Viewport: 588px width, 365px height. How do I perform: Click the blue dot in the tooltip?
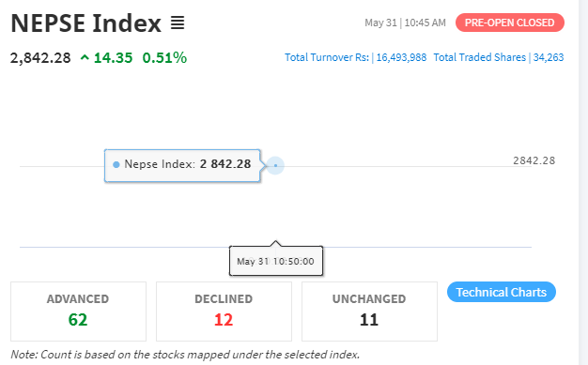tap(116, 164)
